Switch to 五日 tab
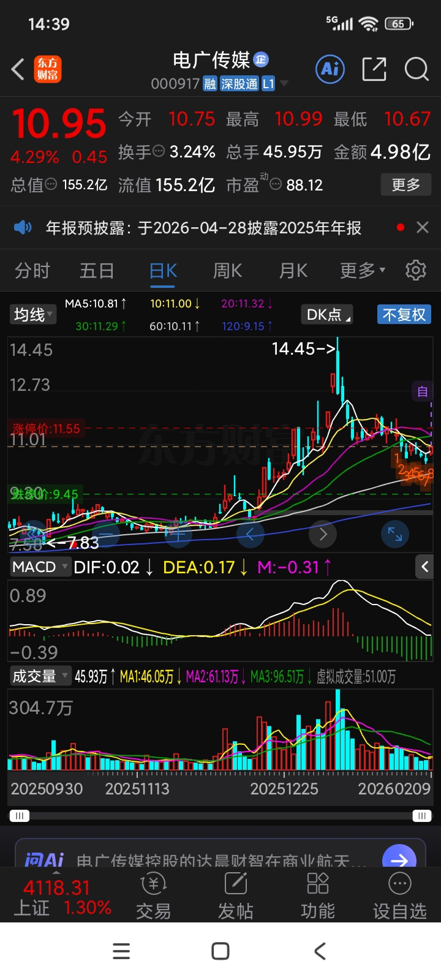The image size is (441, 980). (97, 270)
